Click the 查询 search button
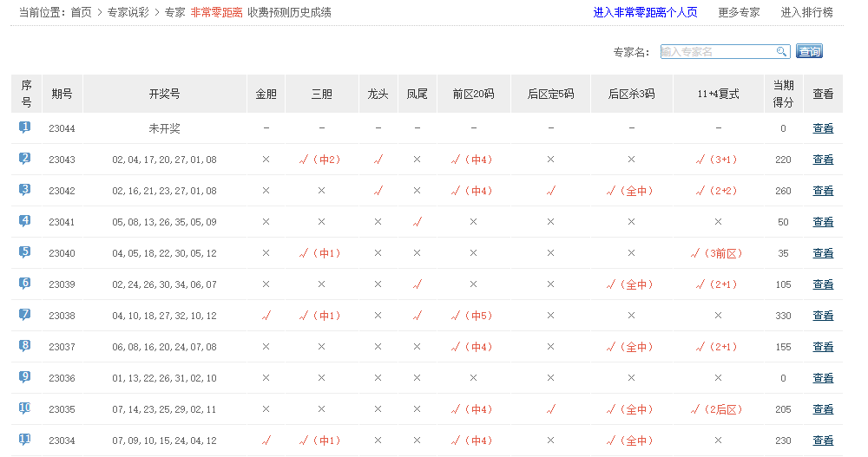This screenshot has width=868, height=457. [809, 52]
